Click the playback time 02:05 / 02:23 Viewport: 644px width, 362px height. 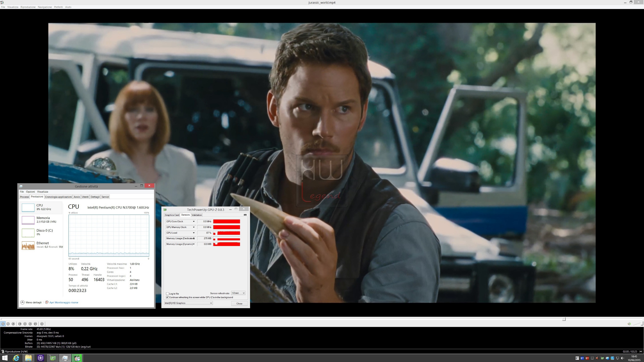coord(630,352)
